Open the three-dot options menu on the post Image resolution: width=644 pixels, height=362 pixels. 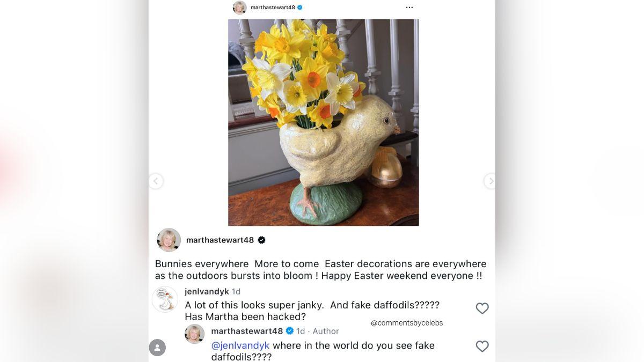point(409,7)
